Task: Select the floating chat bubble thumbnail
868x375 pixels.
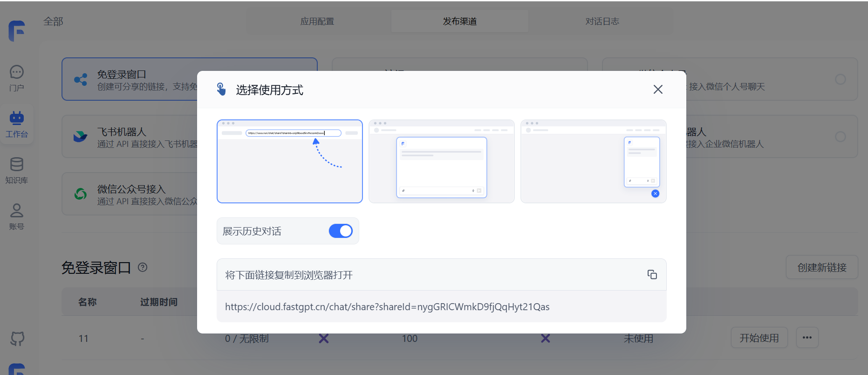Action: [x=594, y=161]
